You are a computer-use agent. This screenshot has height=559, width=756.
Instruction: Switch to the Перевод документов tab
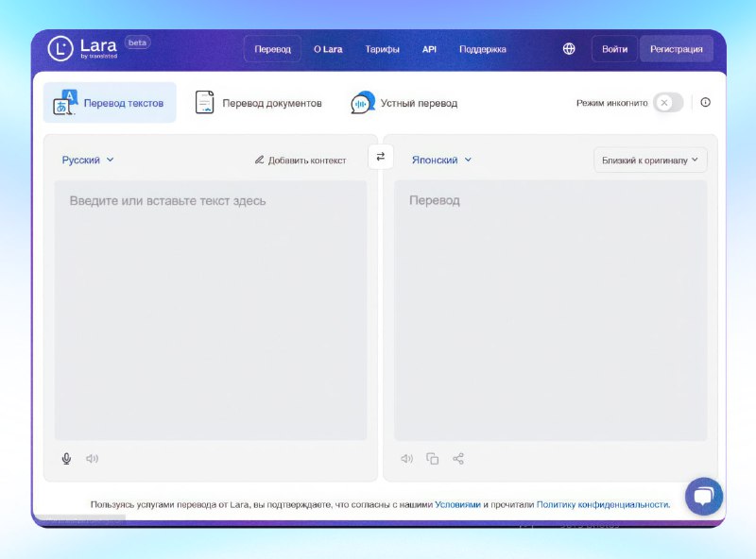(261, 101)
